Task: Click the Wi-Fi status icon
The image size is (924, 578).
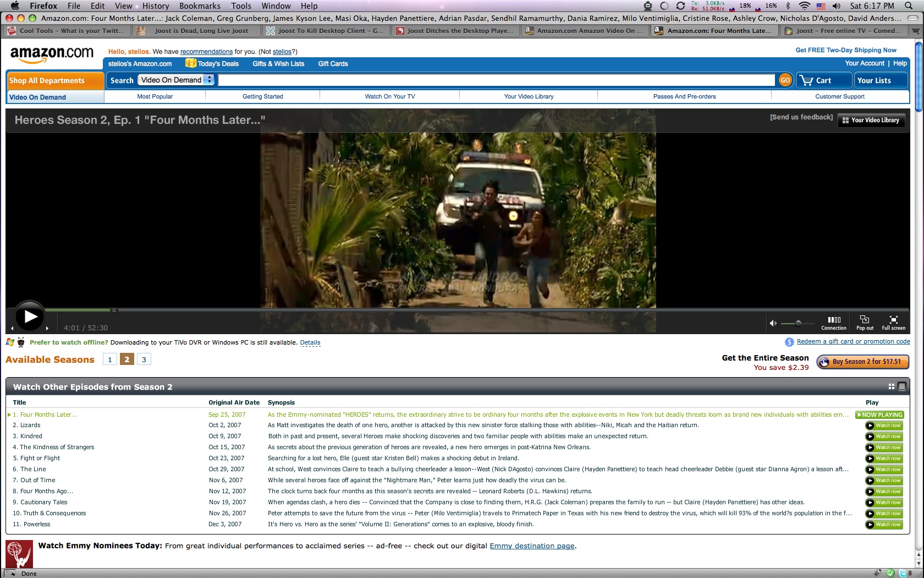Action: [x=804, y=6]
